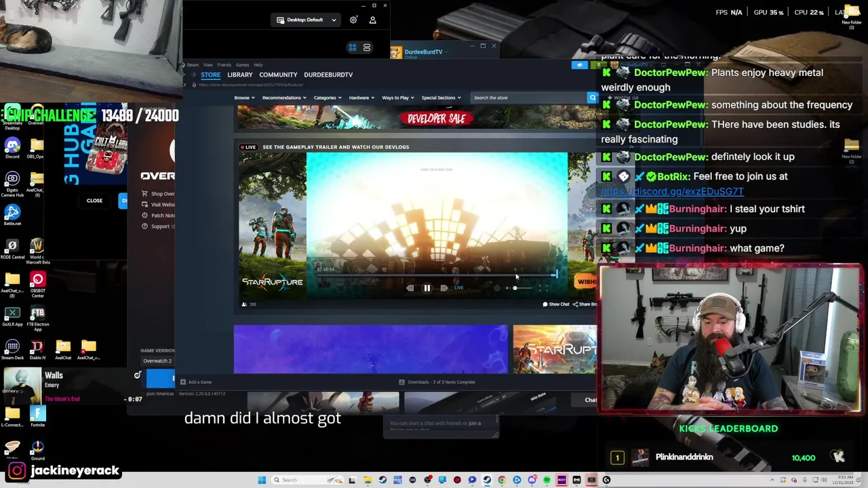Click the Steam back navigation arrow
The height and width of the screenshot is (488, 868).
click(184, 75)
